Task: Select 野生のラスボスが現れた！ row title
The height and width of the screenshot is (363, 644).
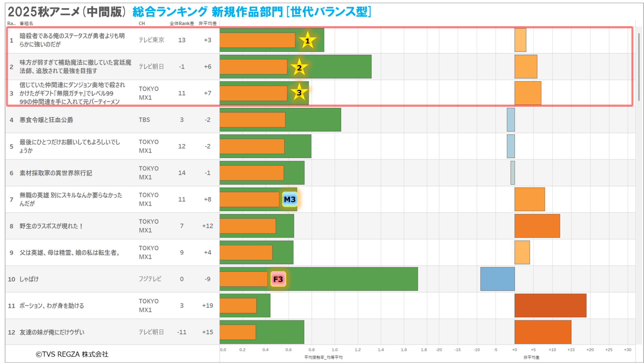Action: pos(52,226)
